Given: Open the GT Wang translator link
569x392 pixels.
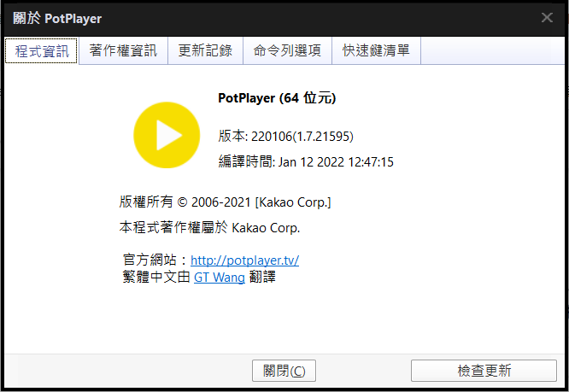Looking at the screenshot, I should [x=220, y=278].
